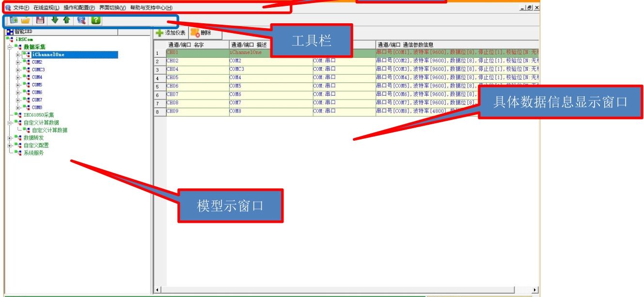The width and height of the screenshot is (644, 297).
Task: Collapse the parent 自定义计算数据 node
Action: click(x=10, y=123)
